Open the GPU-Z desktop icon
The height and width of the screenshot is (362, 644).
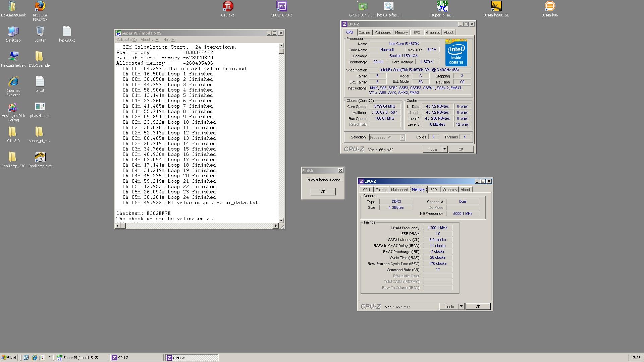point(362,6)
